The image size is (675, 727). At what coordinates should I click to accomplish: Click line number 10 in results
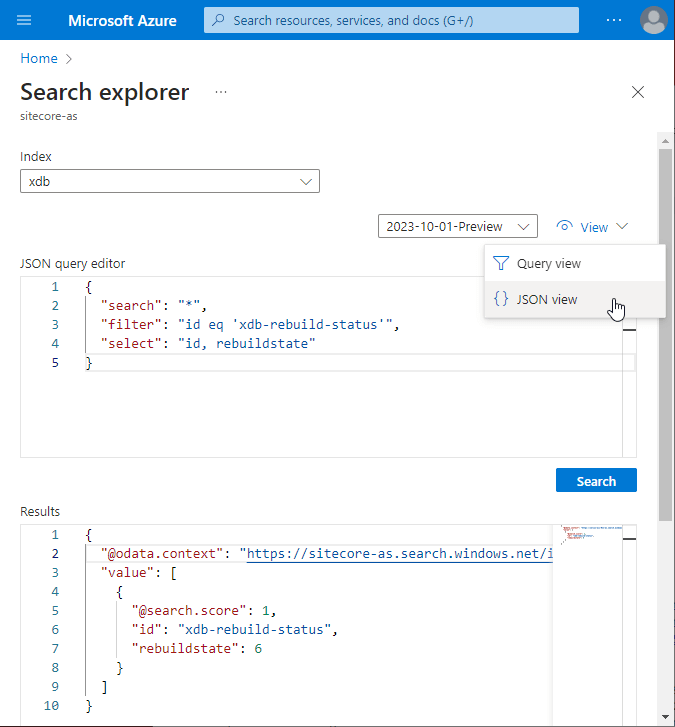pyautogui.click(x=51, y=705)
